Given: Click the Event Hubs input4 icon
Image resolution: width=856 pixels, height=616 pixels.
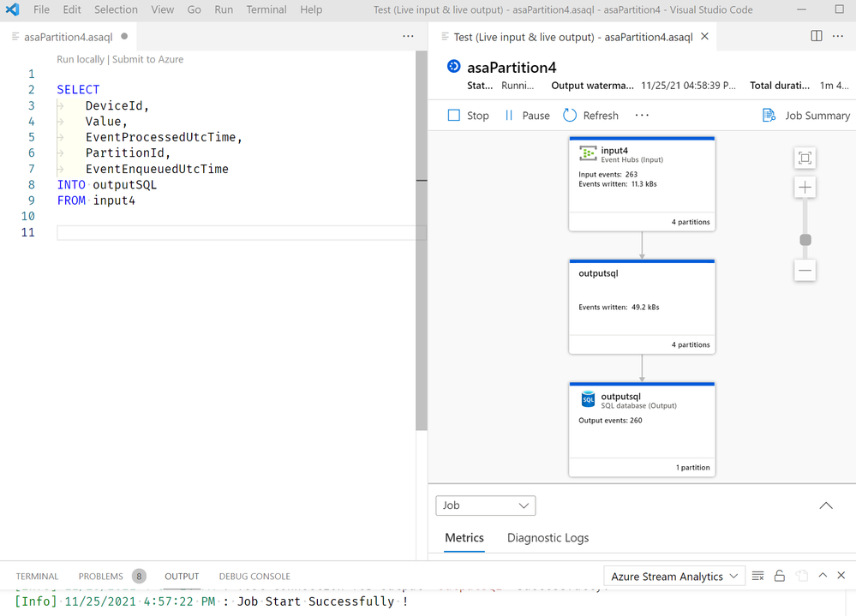Looking at the screenshot, I should (588, 154).
